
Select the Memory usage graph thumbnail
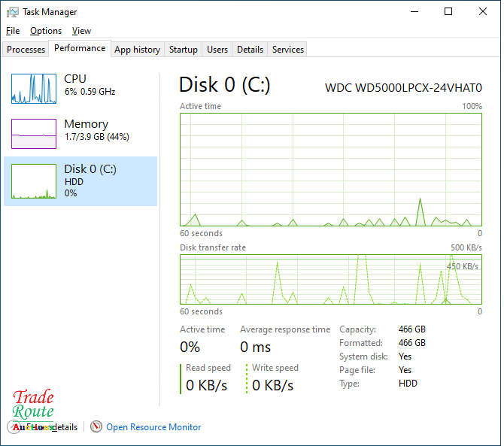click(34, 134)
